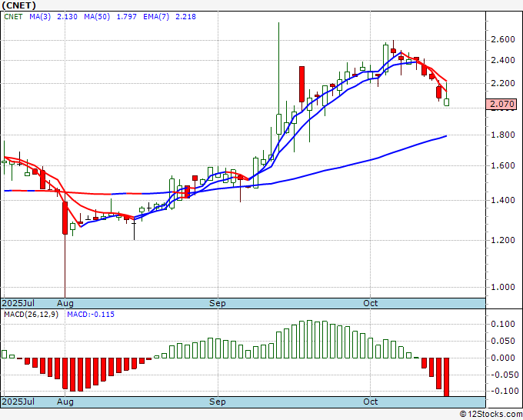
Task: Click the MA(50) indicator label
Action: (97, 17)
